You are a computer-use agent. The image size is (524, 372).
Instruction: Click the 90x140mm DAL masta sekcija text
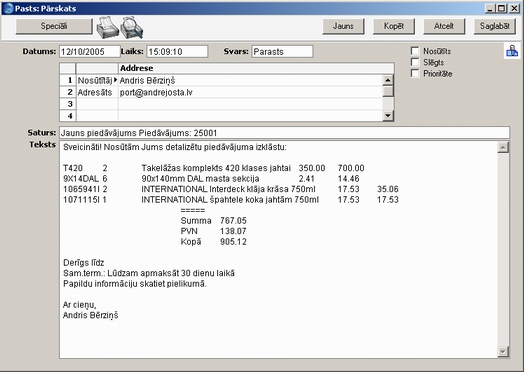click(x=201, y=178)
